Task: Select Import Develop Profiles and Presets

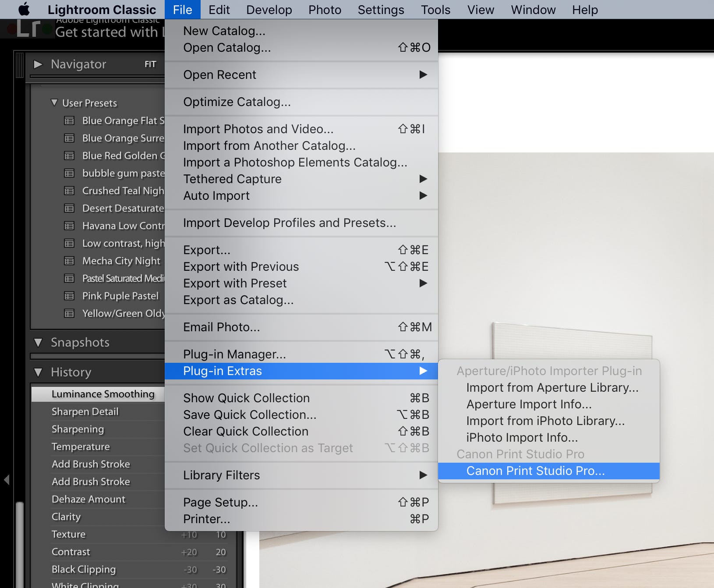Action: 301,223
